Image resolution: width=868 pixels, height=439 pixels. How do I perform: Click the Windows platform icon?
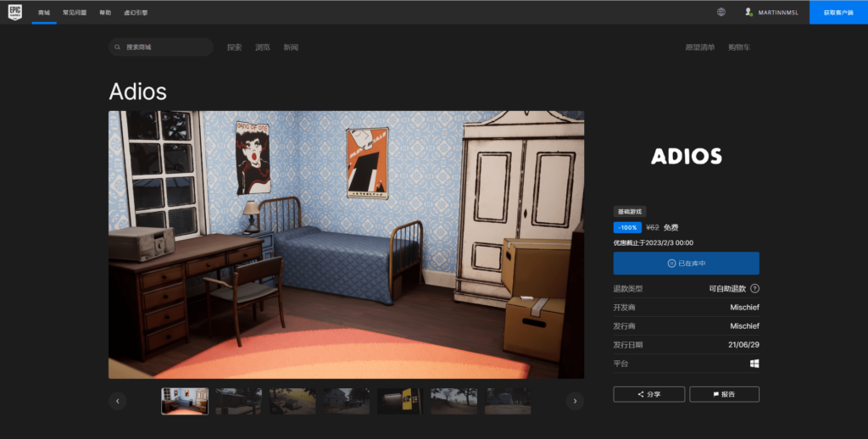754,364
